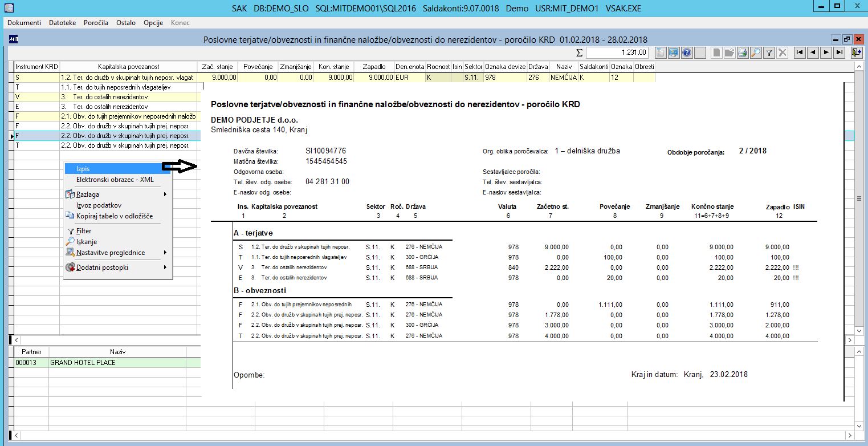Click the Povečanje column header
The width and height of the screenshot is (868, 446).
coord(258,67)
